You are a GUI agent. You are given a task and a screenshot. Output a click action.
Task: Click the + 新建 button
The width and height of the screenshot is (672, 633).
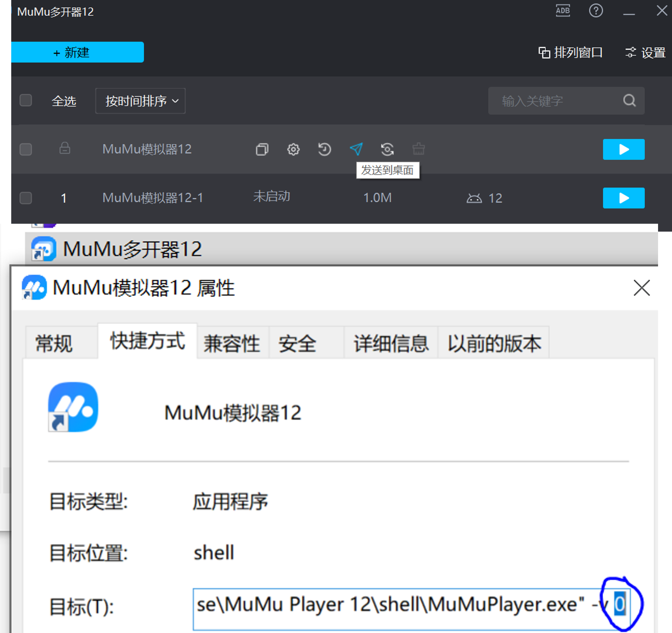[x=77, y=52]
